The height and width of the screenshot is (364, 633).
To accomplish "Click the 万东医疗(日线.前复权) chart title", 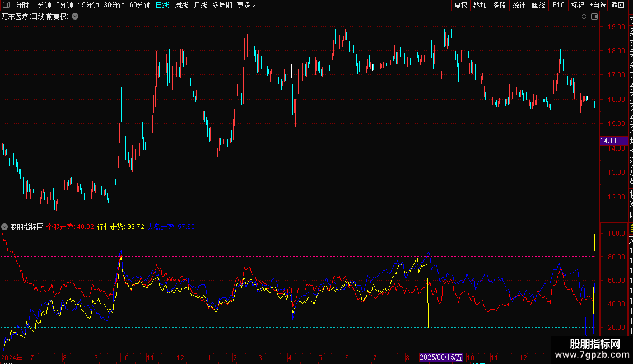I will pos(35,17).
